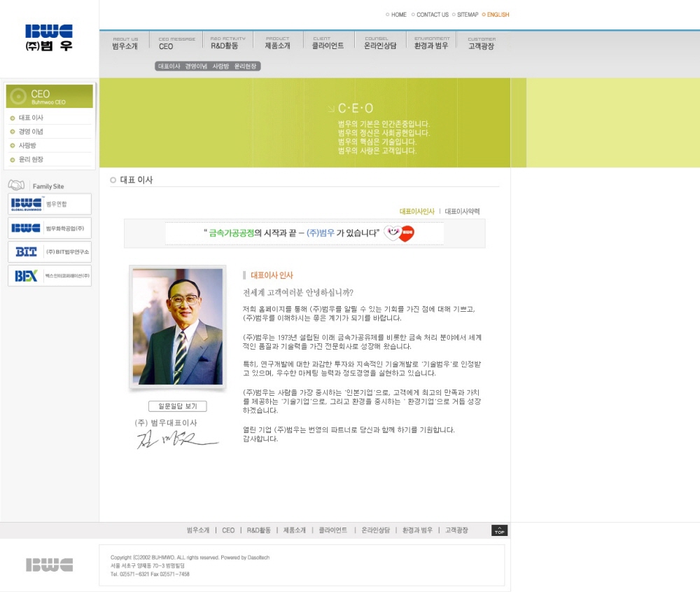Image resolution: width=700 pixels, height=592 pixels.
Task: Click the heart mascot icon in slogan banner
Action: [x=400, y=233]
